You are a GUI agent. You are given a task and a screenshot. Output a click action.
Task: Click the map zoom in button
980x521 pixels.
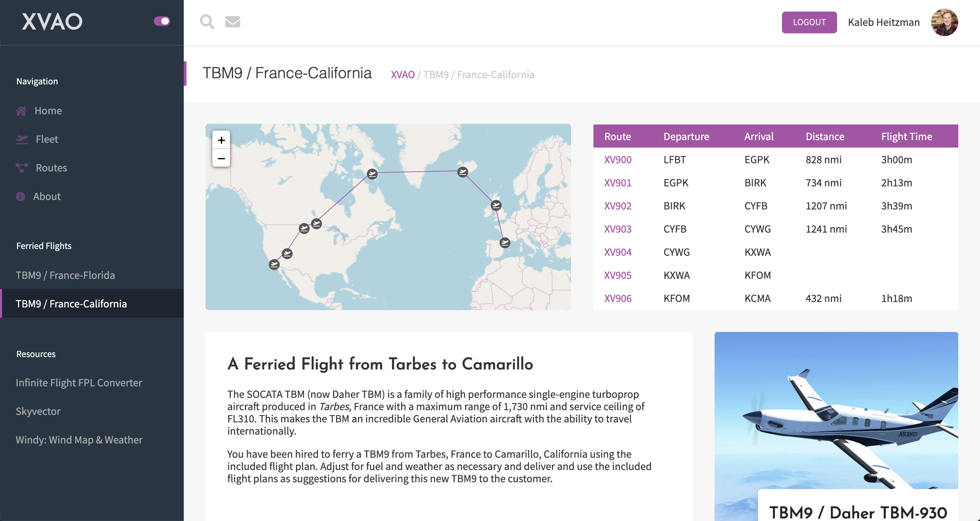221,140
